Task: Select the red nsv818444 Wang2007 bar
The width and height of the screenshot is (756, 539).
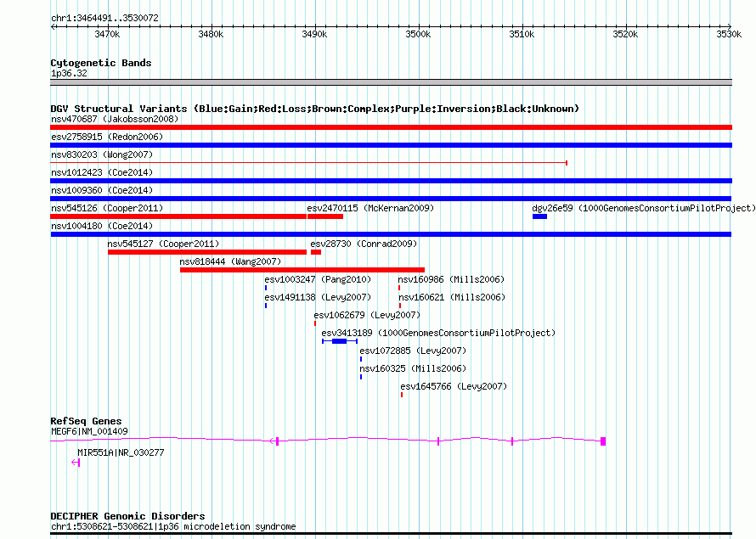Action: pos(302,270)
